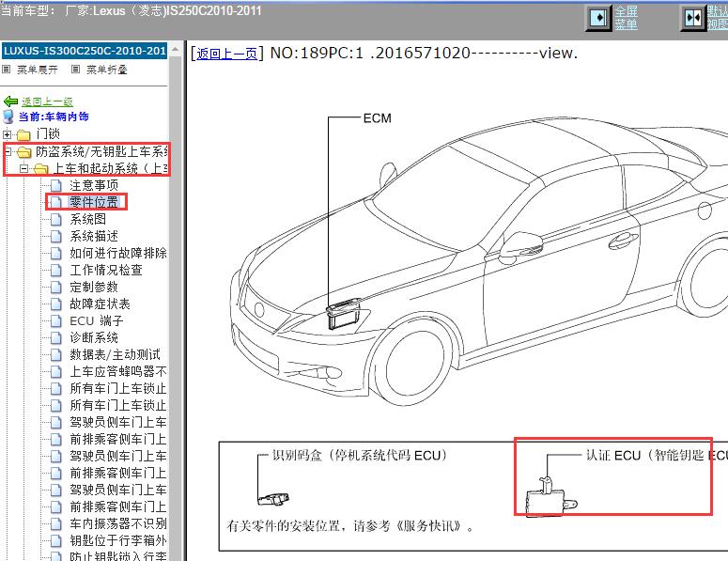Click the 识别码盒 component drawing
Screen dimensions: 728x561
pos(273,499)
